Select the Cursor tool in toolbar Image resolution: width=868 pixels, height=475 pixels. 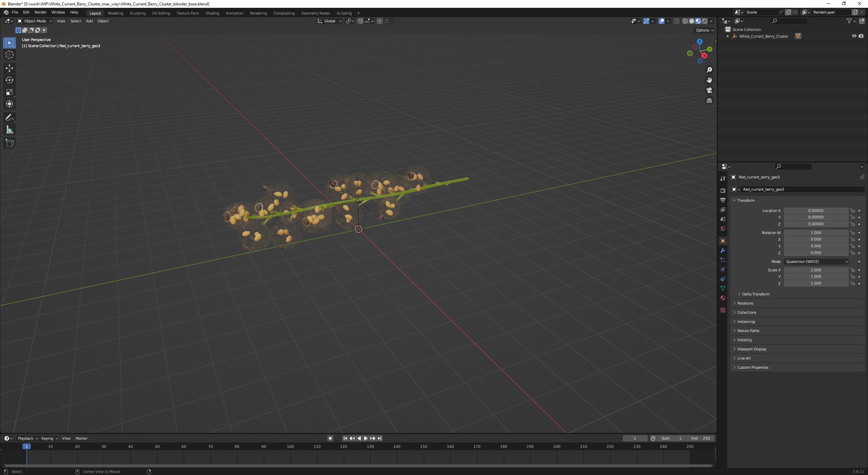coord(9,55)
